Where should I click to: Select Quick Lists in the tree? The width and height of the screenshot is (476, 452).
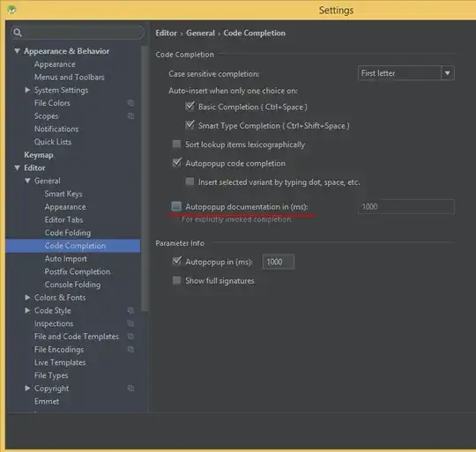(53, 142)
